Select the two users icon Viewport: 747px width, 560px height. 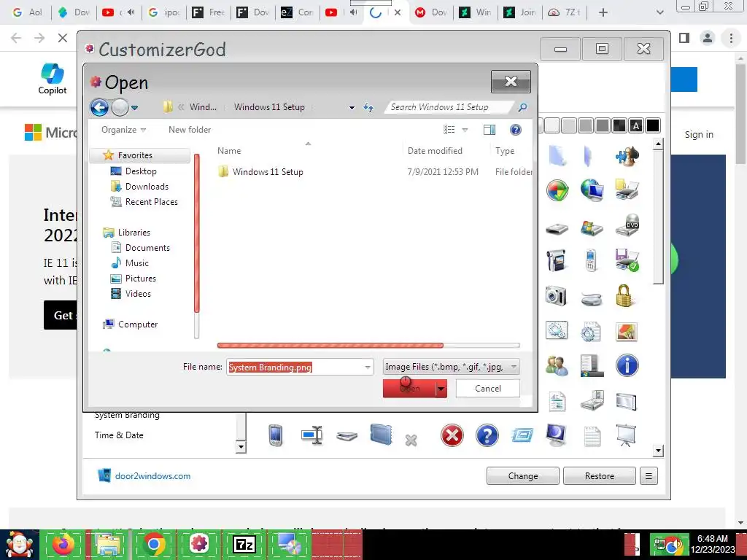pos(556,366)
